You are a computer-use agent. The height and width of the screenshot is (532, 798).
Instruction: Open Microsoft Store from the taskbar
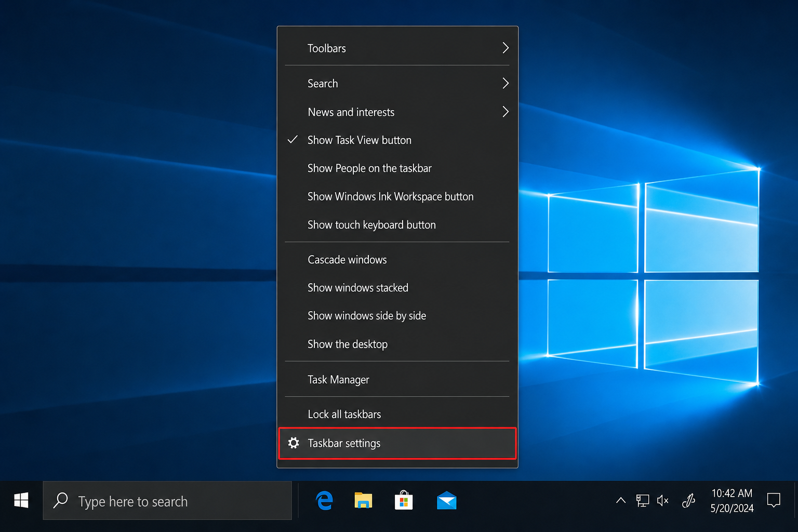tap(404, 501)
